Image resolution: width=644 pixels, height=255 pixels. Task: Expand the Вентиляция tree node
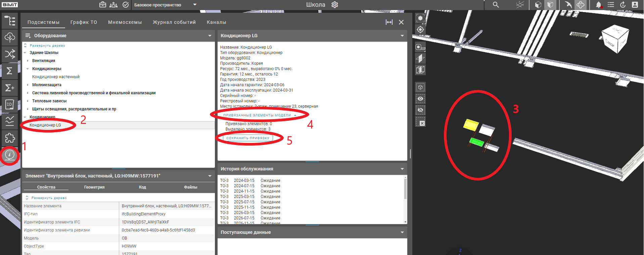[x=28, y=61]
